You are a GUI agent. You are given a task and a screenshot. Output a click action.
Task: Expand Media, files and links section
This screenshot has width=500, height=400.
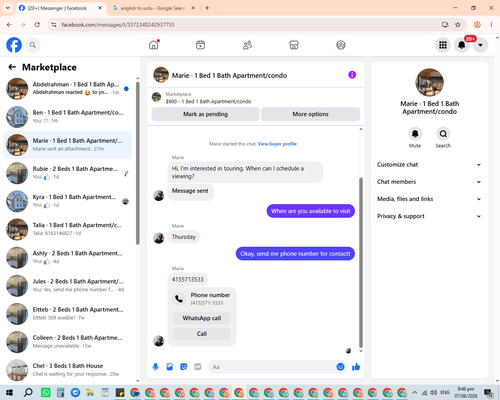click(x=429, y=199)
